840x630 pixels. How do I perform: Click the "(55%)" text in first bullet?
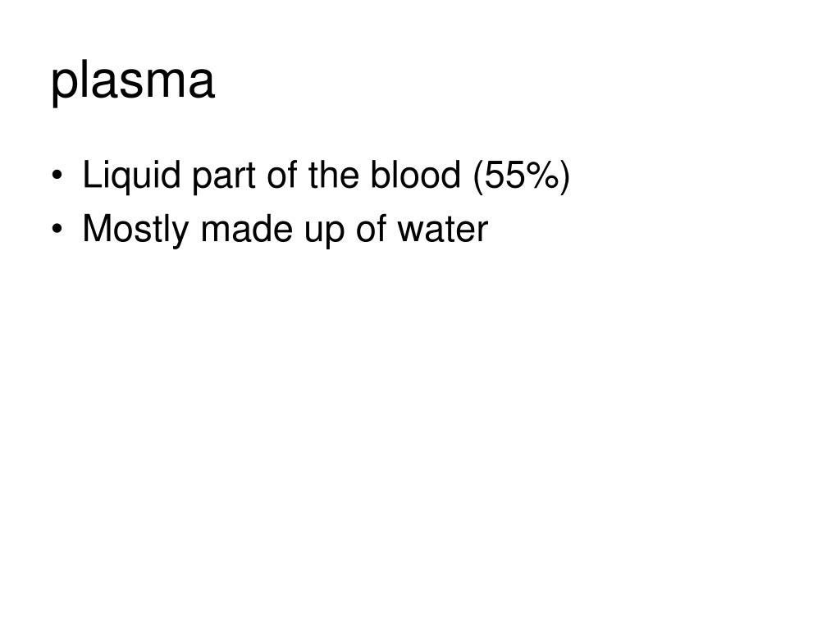[x=521, y=177]
